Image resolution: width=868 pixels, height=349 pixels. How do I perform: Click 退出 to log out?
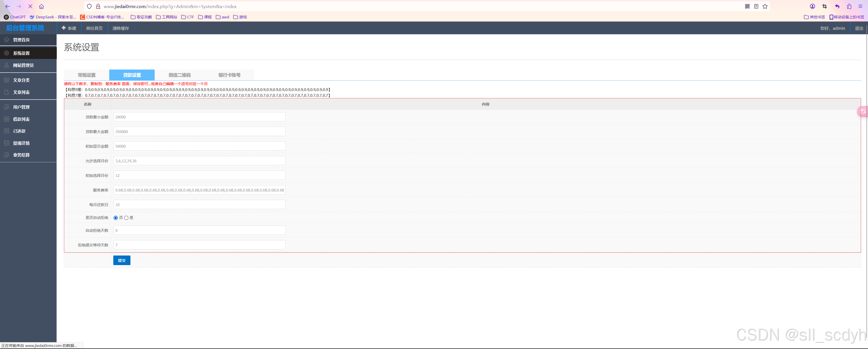[x=859, y=28]
